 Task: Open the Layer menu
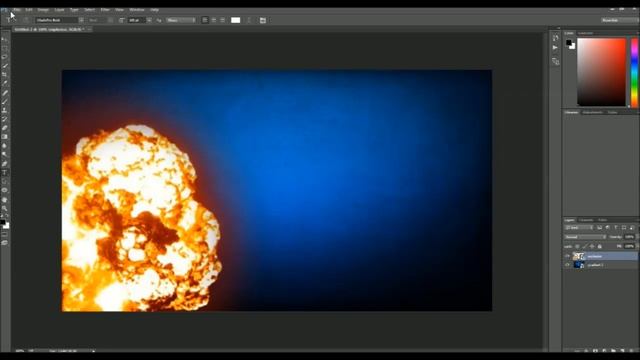tap(60, 9)
